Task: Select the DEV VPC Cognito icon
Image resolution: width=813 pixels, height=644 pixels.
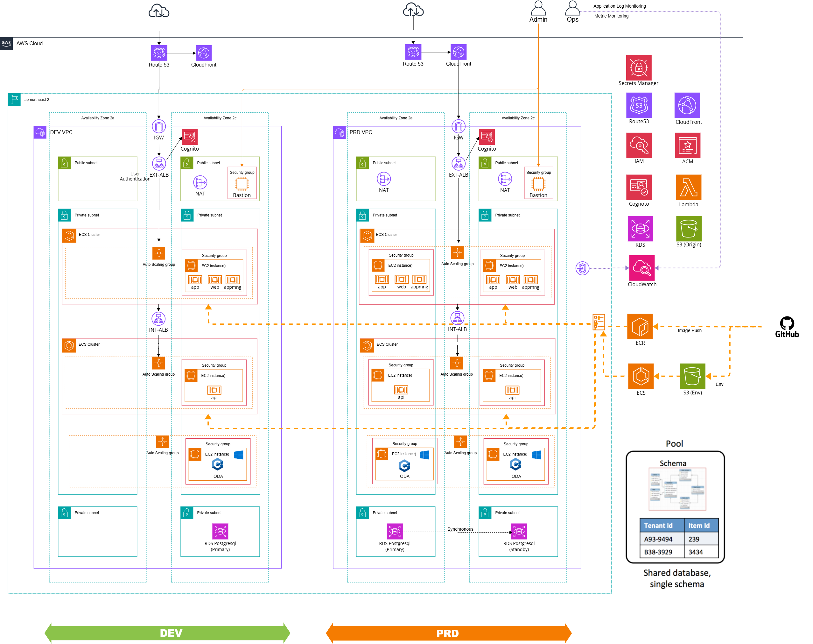Action: [x=190, y=137]
